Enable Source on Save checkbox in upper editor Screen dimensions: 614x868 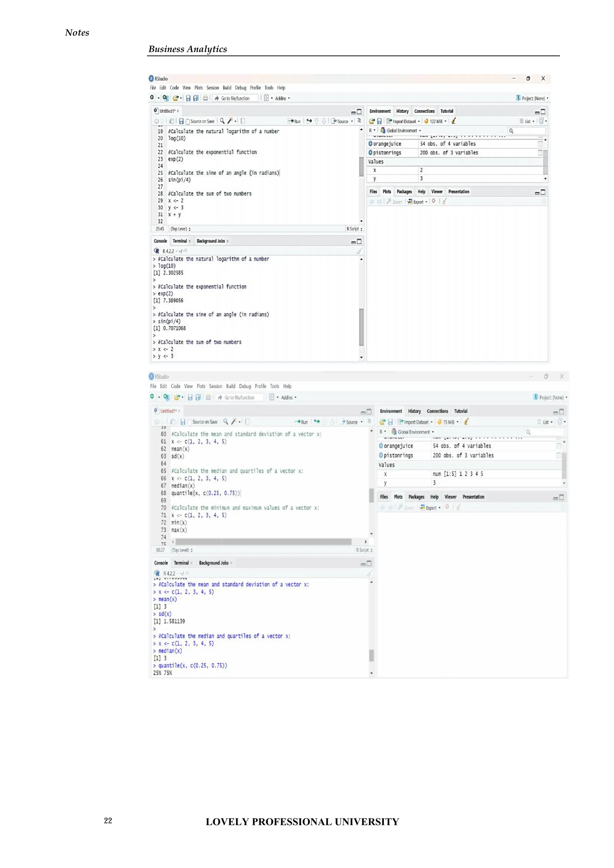point(188,121)
